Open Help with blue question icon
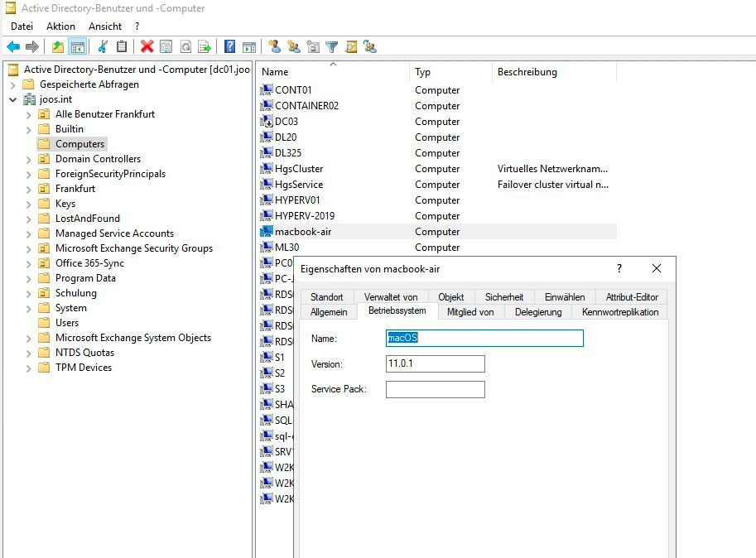The height and width of the screenshot is (558, 756). coord(230,46)
